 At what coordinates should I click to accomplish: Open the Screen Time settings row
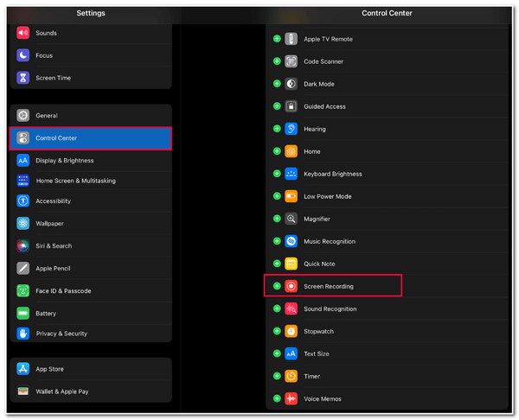pos(91,78)
